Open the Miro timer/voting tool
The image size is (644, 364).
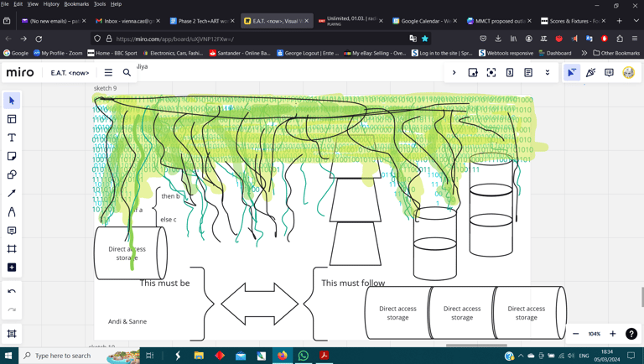point(510,73)
